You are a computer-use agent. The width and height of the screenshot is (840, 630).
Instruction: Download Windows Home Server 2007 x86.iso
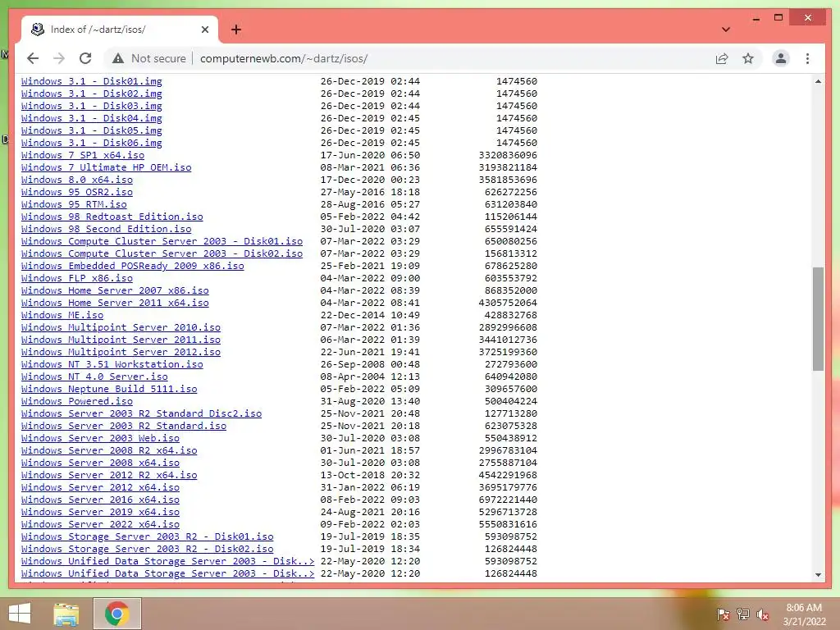115,291
